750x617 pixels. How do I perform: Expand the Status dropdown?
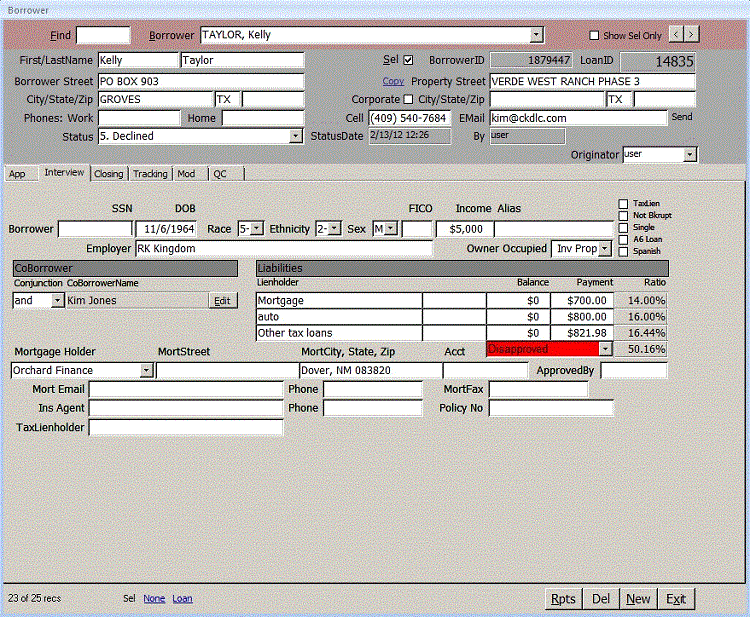[x=296, y=136]
